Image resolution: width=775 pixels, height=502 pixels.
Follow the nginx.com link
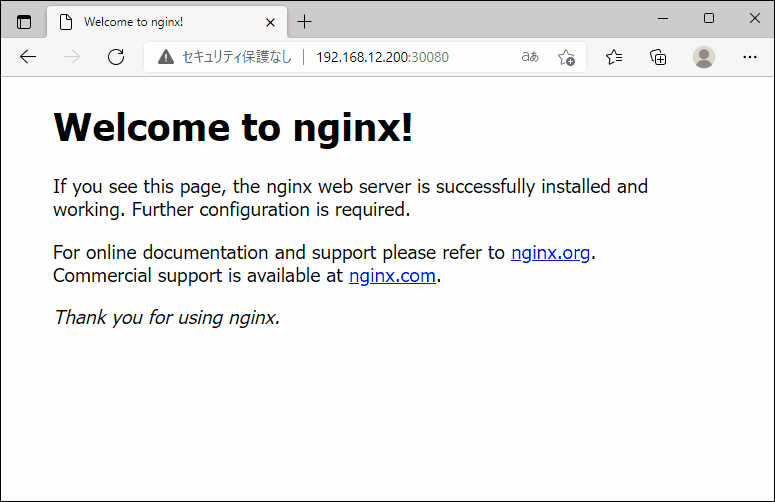click(392, 276)
